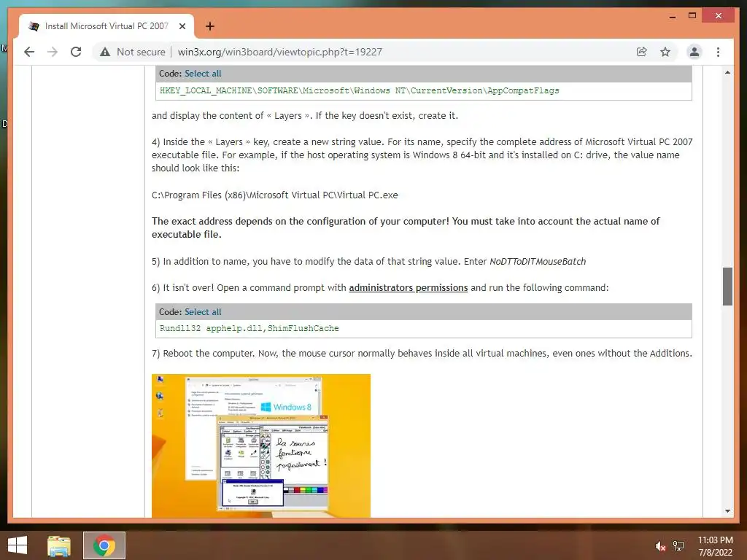This screenshot has width=747, height=560.
Task: Click the share page icon
Action: pyautogui.click(x=642, y=52)
